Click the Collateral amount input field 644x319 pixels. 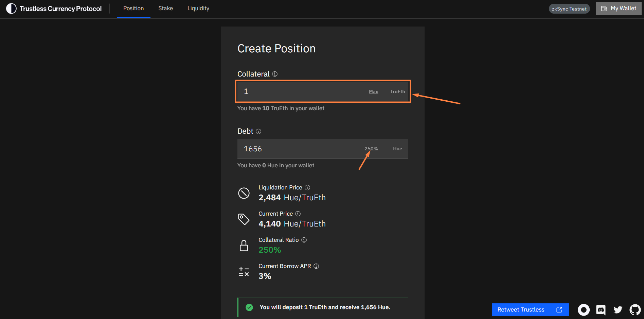302,91
